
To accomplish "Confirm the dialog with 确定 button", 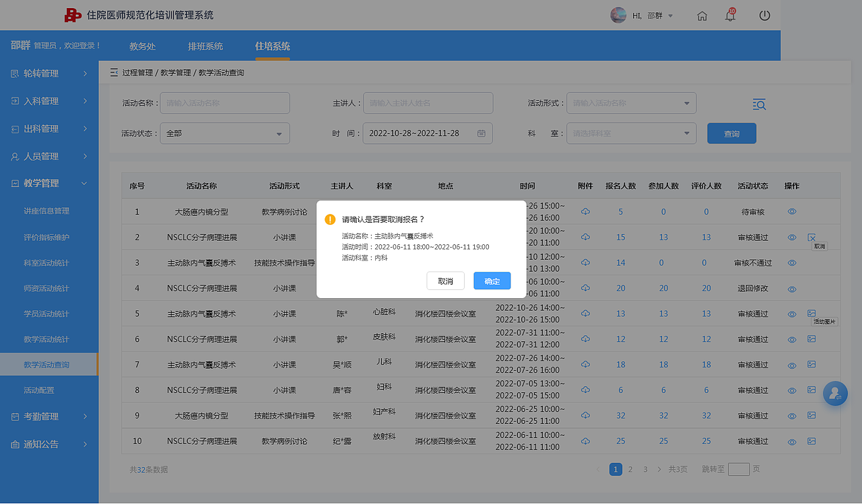I will 492,281.
